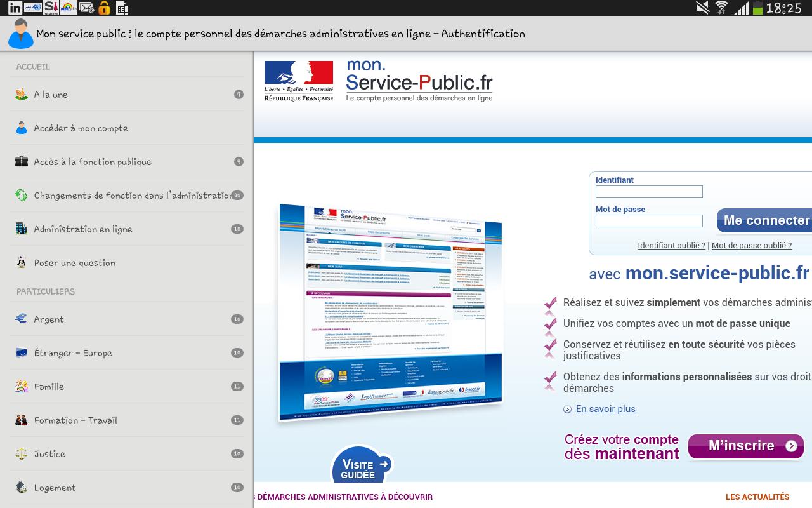The height and width of the screenshot is (508, 812).
Task: Click the Logement house icon
Action: (x=21, y=487)
